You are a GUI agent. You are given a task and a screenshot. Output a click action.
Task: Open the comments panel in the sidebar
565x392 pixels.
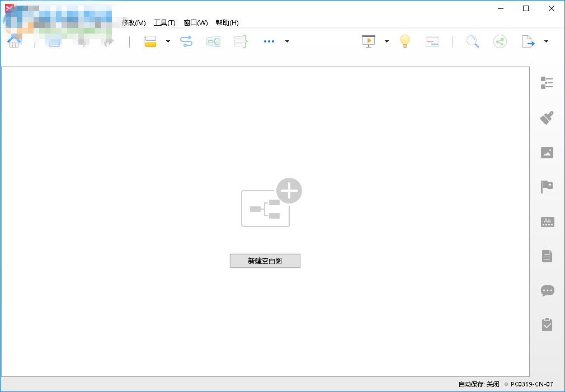547,290
